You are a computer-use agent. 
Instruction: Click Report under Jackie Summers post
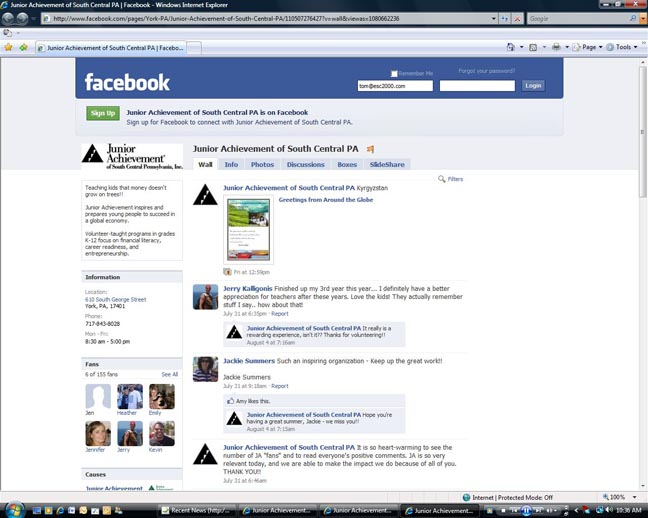[x=280, y=386]
